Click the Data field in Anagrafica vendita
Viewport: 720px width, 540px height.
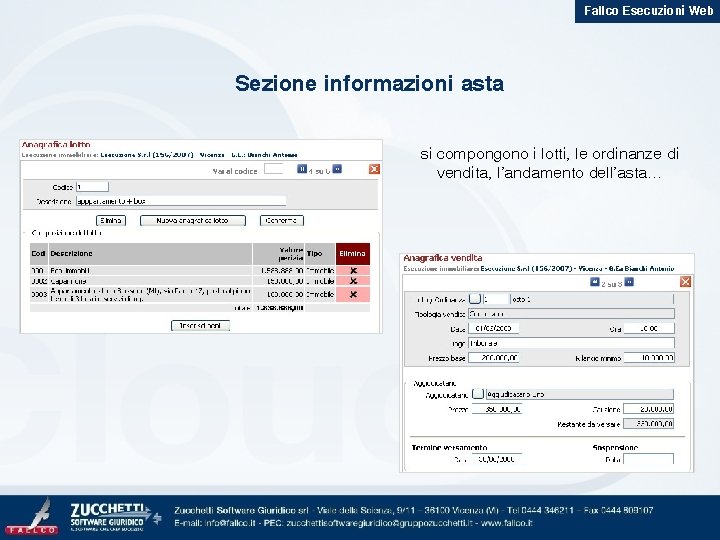(493, 328)
